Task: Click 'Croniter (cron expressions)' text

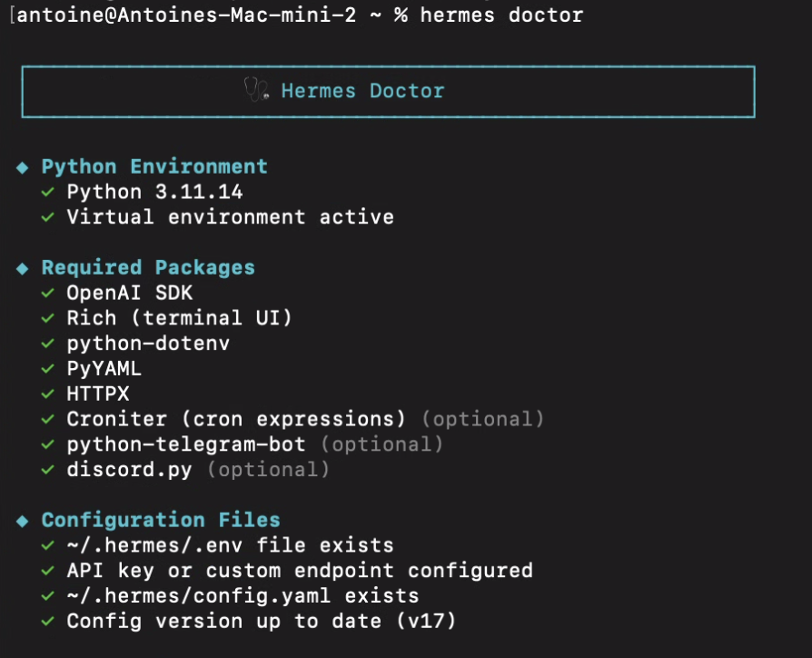Action: [236, 419]
